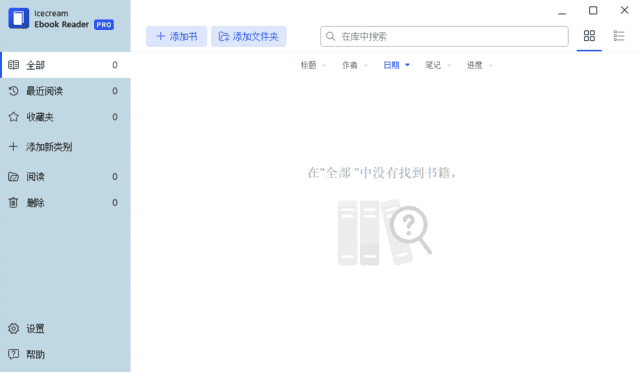Open the 收藏夹 (Favorites) category
This screenshot has width=640, height=372.
click(65, 117)
